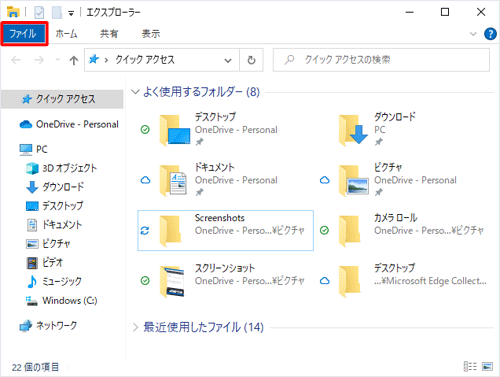Select the カメラ ロール folder icon
This screenshot has width=500, height=377.
click(x=350, y=231)
